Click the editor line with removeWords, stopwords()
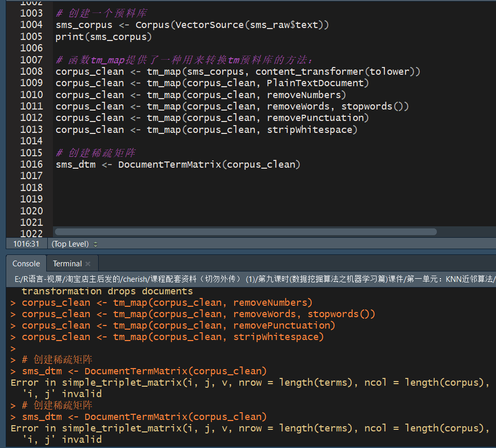This screenshot has width=496, height=448. click(233, 106)
